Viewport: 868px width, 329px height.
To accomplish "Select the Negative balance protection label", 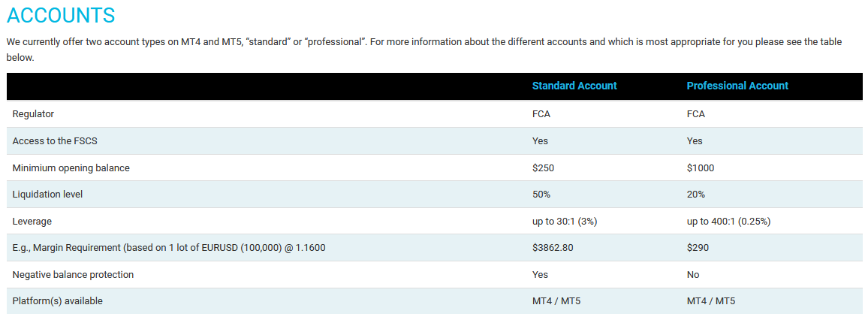I will click(x=73, y=275).
